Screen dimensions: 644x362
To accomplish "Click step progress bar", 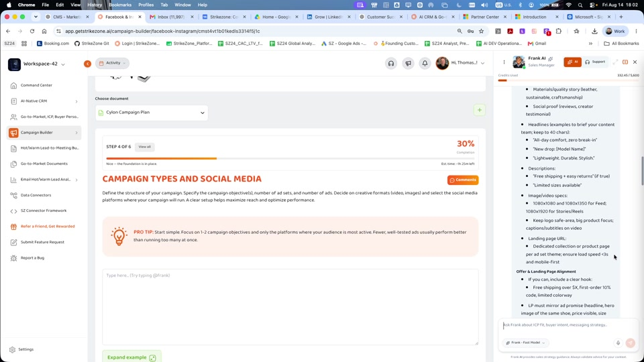I will pos(290,158).
